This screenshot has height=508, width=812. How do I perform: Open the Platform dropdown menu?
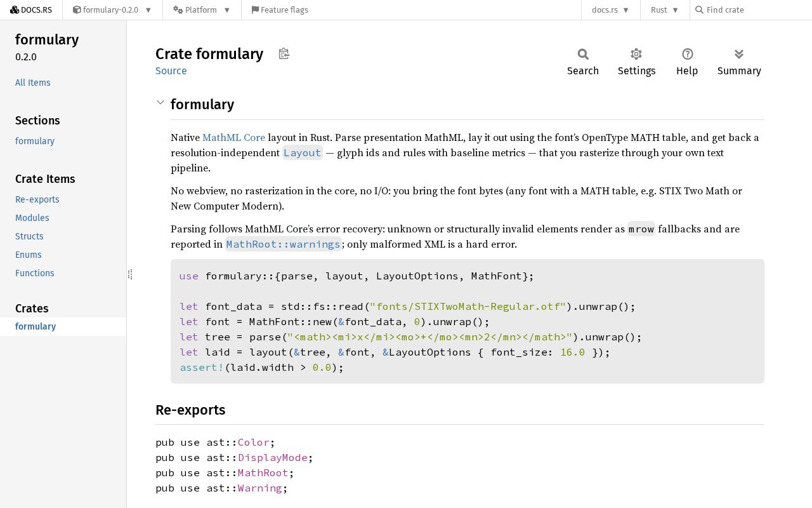(x=202, y=10)
